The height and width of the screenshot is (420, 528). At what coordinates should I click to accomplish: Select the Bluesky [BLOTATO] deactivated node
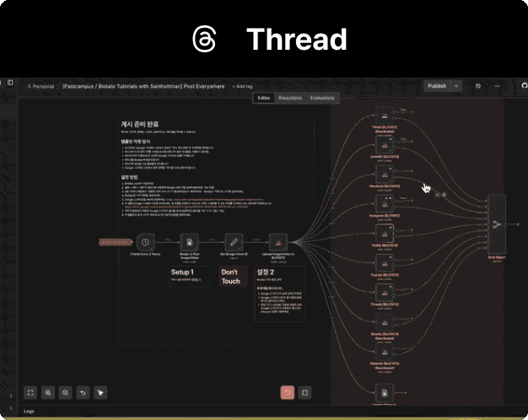(385, 323)
